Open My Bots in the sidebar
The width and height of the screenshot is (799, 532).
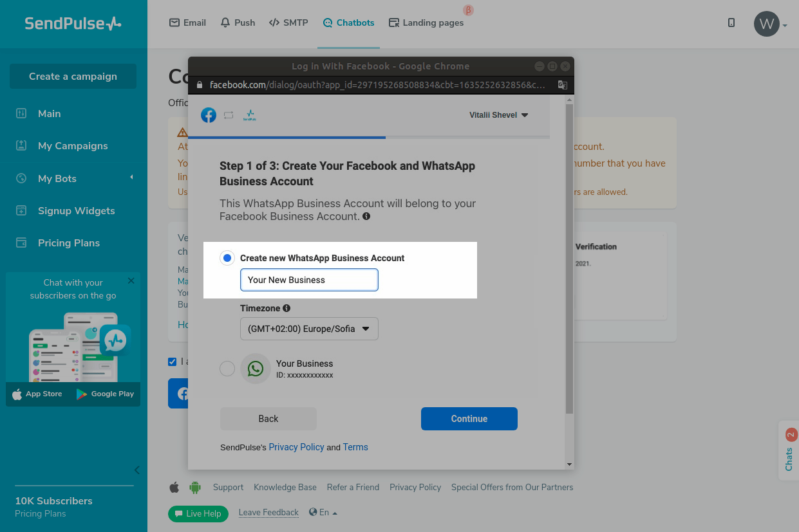point(57,179)
